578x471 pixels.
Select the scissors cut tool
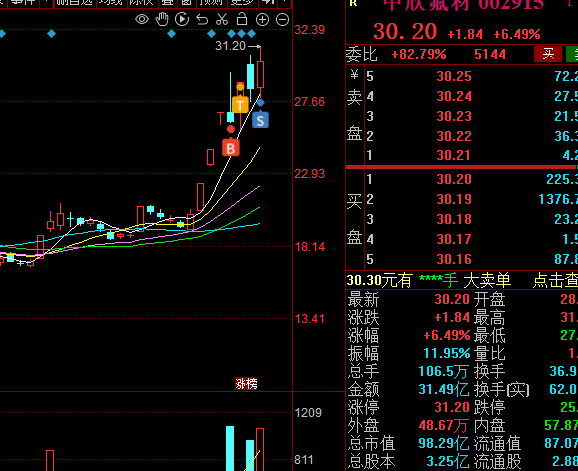pyautogui.click(x=222, y=19)
